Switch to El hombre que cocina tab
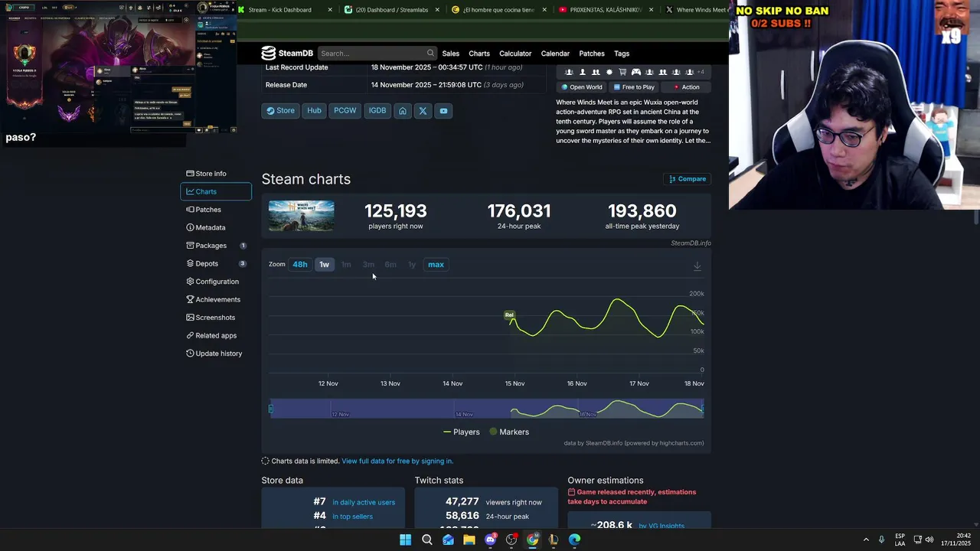The height and width of the screenshot is (551, 980). [x=498, y=10]
